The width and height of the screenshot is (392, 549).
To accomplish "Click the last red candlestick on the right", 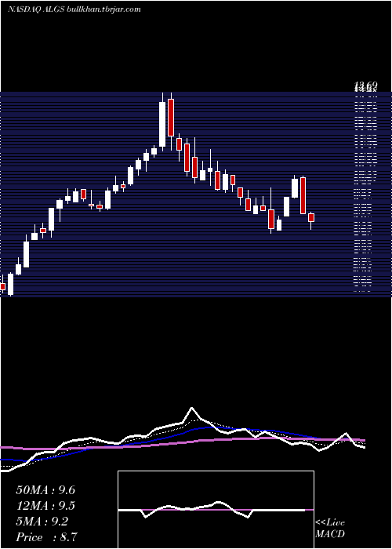I will [311, 218].
